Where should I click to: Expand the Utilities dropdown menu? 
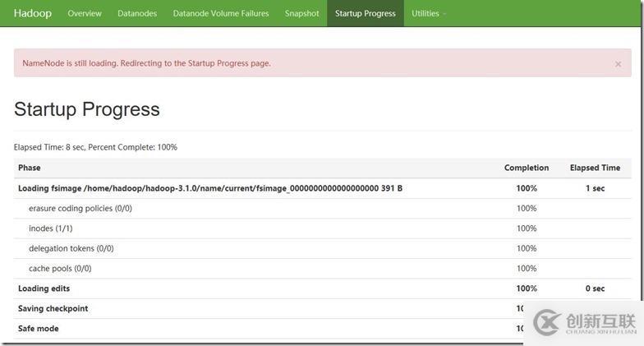(429, 13)
